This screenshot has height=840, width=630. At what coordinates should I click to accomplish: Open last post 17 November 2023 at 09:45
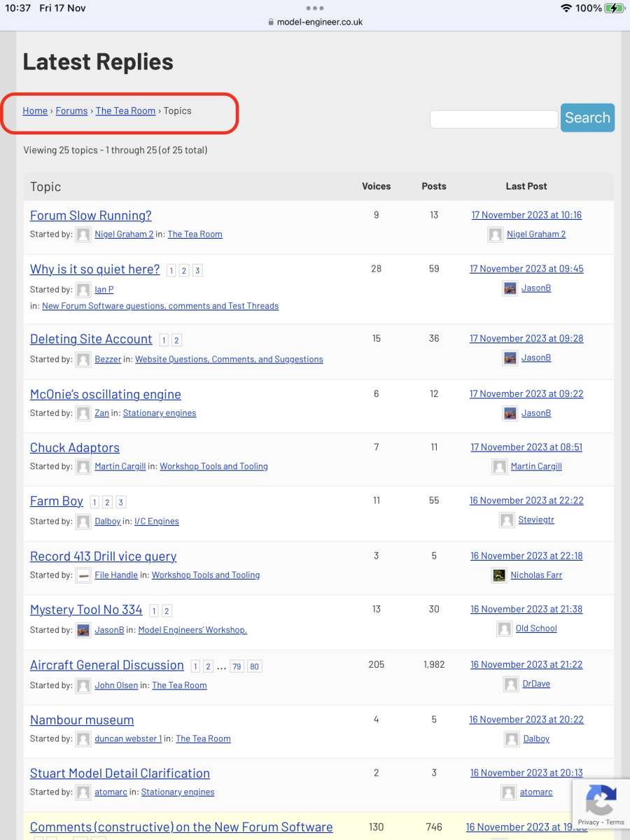click(526, 269)
